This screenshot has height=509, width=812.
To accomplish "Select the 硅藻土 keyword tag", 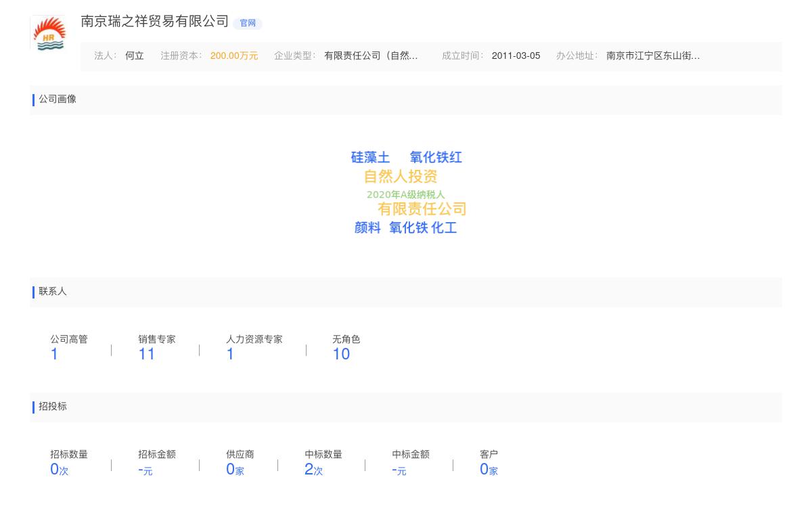I will 370,158.
